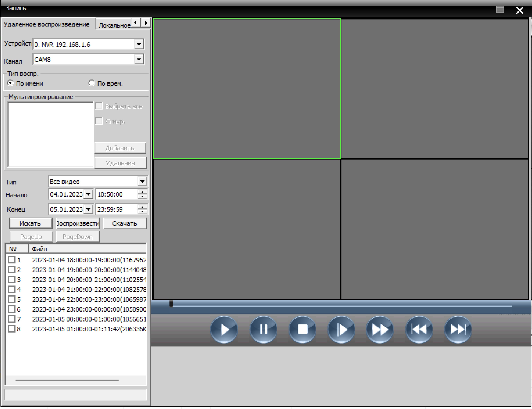Open the device dropdown showing NVR 192.168.1.6
Screen dimensions: 532x409
(x=139, y=45)
